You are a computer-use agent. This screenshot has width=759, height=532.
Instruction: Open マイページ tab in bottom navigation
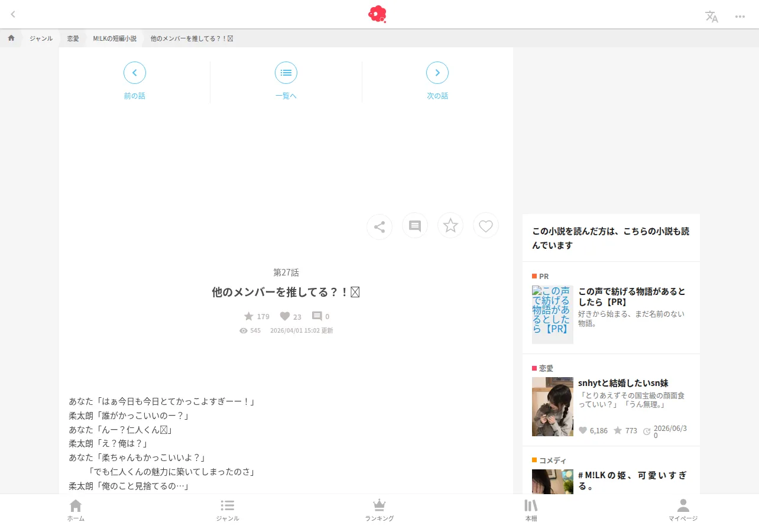(x=683, y=511)
